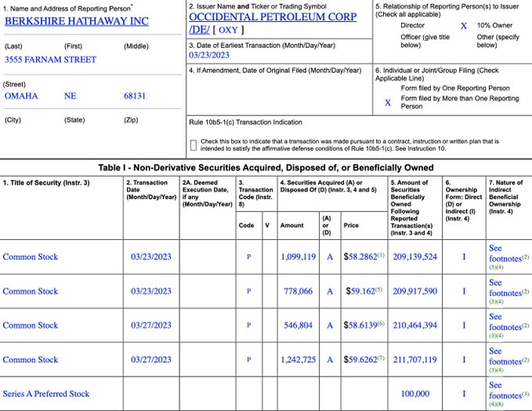This screenshot has width=532, height=411.
Task: Click the address 3555 FARNAM STREET
Action: coord(51,60)
